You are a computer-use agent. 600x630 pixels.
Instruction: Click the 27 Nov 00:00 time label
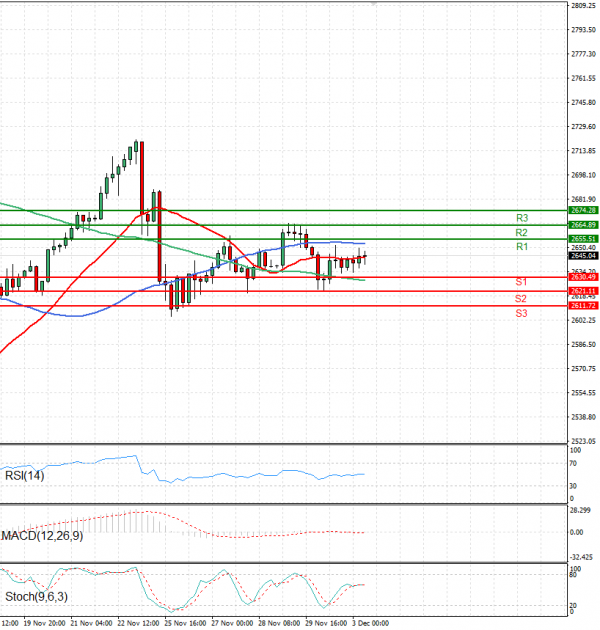tap(232, 623)
